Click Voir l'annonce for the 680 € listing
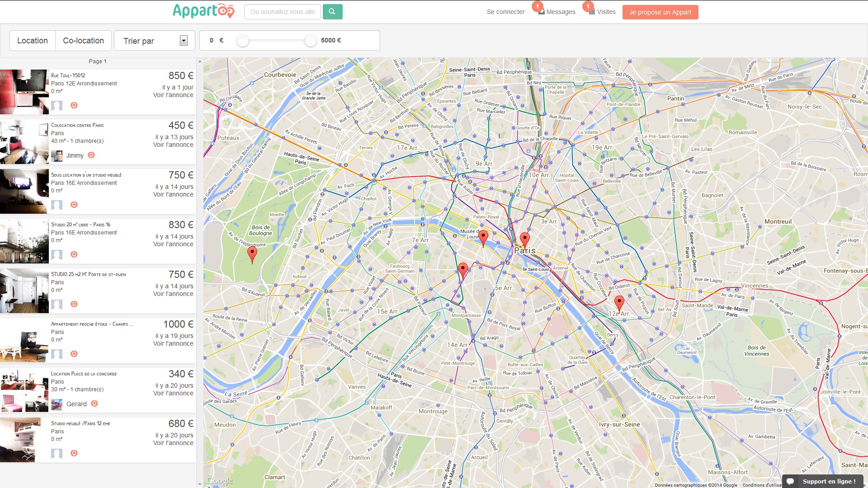The image size is (868, 488). coord(173,443)
